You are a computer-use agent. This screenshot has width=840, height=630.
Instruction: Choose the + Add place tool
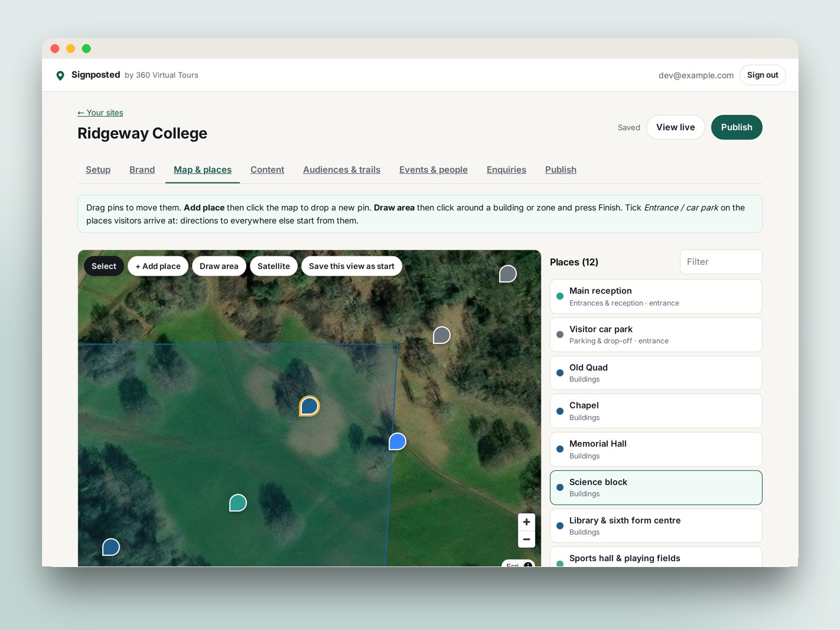point(158,266)
